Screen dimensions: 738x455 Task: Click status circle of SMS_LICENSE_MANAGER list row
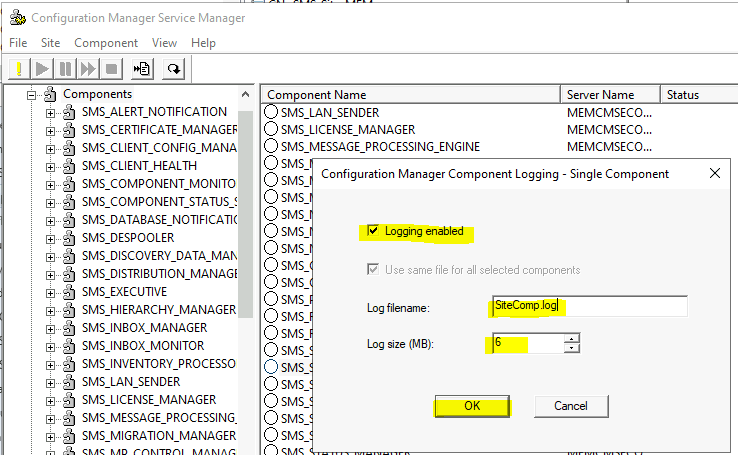(271, 129)
